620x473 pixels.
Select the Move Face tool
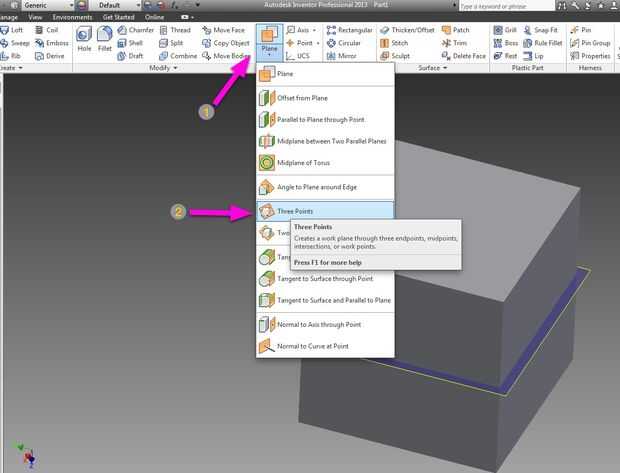[x=223, y=30]
